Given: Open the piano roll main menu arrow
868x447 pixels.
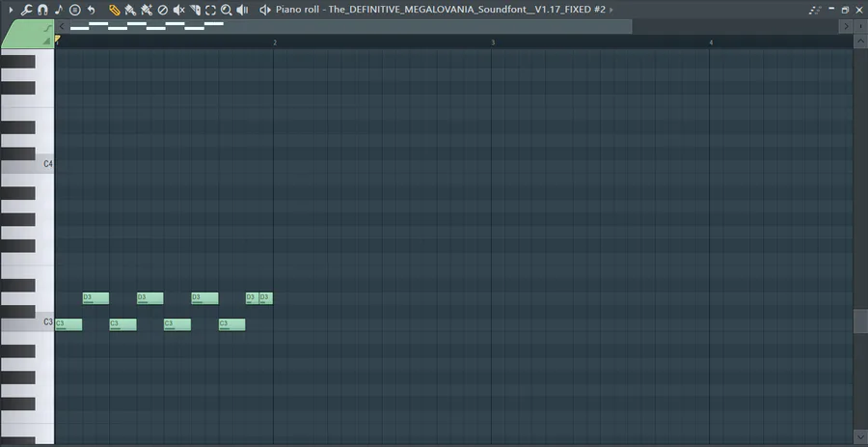Looking at the screenshot, I should point(11,10).
